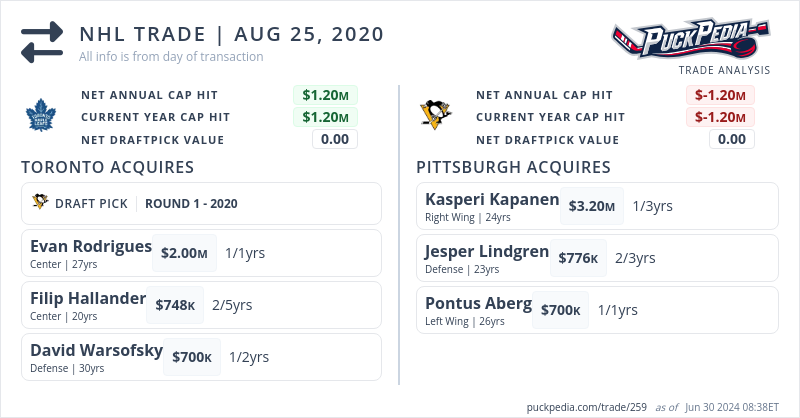The image size is (800, 418).
Task: Select Kasperi Kapanen player name
Action: click(x=492, y=199)
